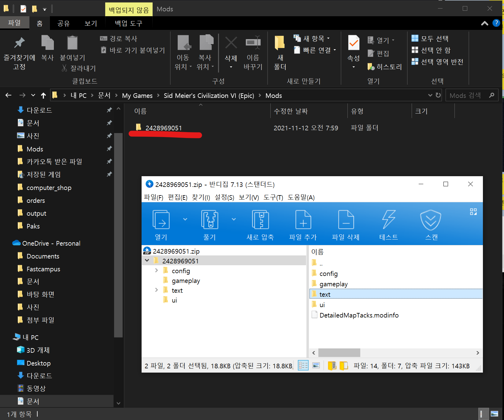The width and height of the screenshot is (504, 420).
Task: Expand config folder in Bandizip tree
Action: (x=157, y=270)
